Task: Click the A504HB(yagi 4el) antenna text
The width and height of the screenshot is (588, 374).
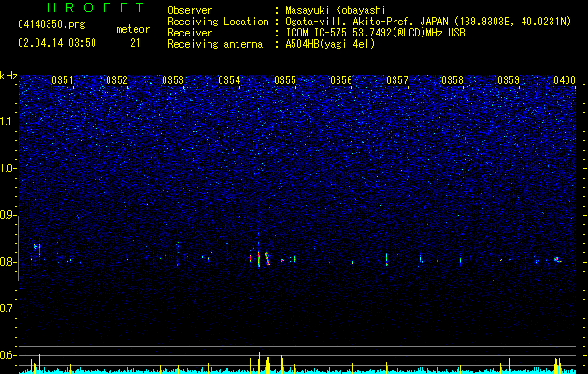Action: point(330,44)
